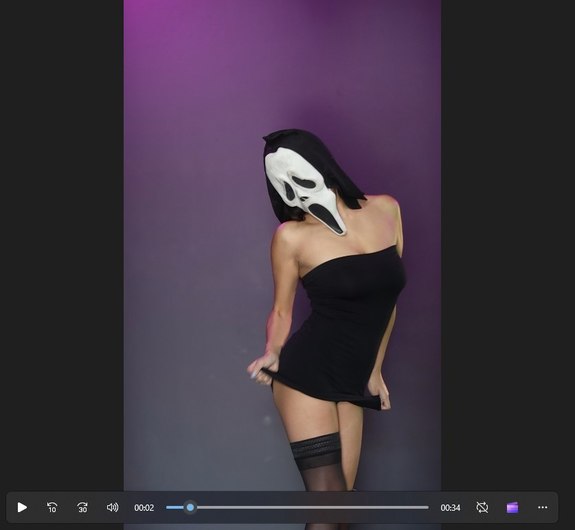This screenshot has height=530, width=575.
Task: Click the blue played portion of the seek bar
Action: (175, 508)
